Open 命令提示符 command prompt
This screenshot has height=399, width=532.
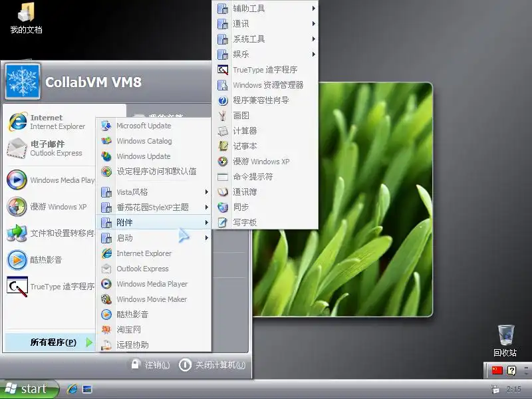[x=265, y=177]
